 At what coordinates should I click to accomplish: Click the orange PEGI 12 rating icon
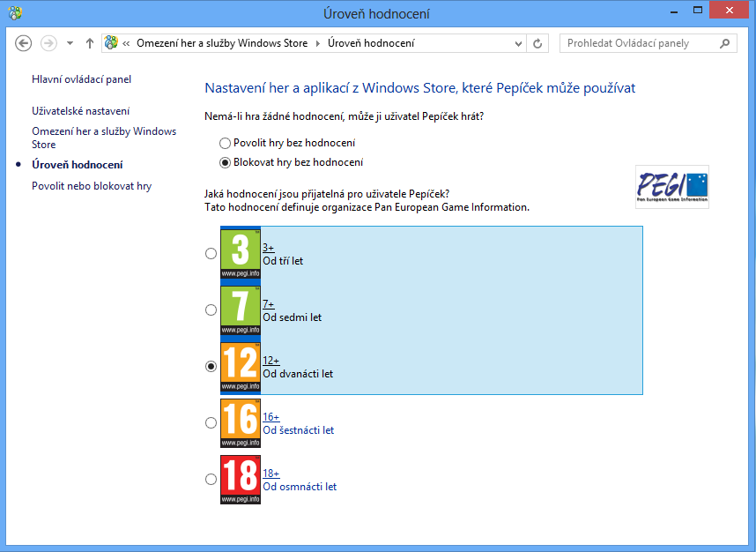(241, 367)
